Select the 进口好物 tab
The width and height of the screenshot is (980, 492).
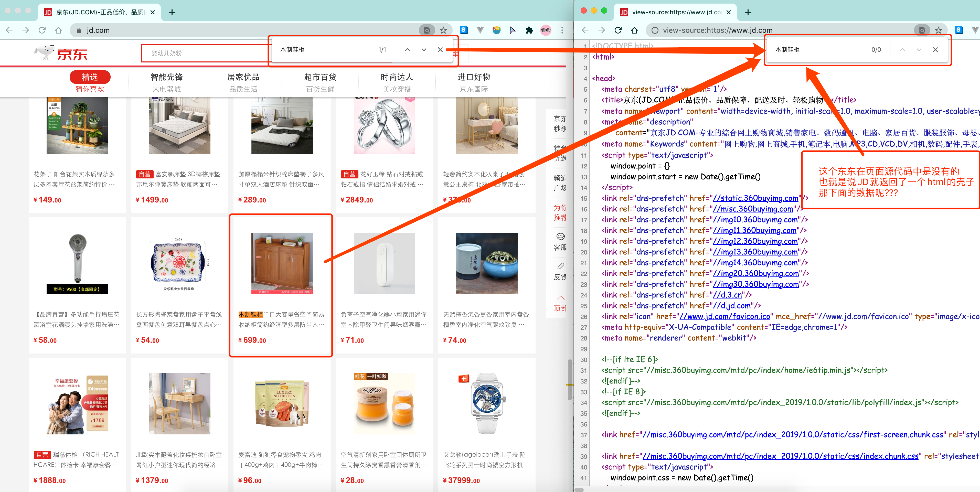tap(474, 82)
